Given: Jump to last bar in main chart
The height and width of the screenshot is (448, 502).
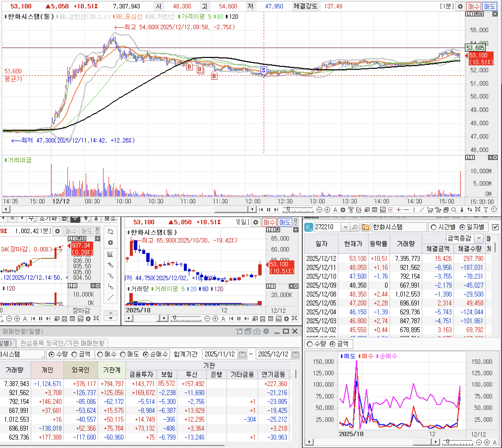Looking at the screenshot, I should [x=276, y=210].
